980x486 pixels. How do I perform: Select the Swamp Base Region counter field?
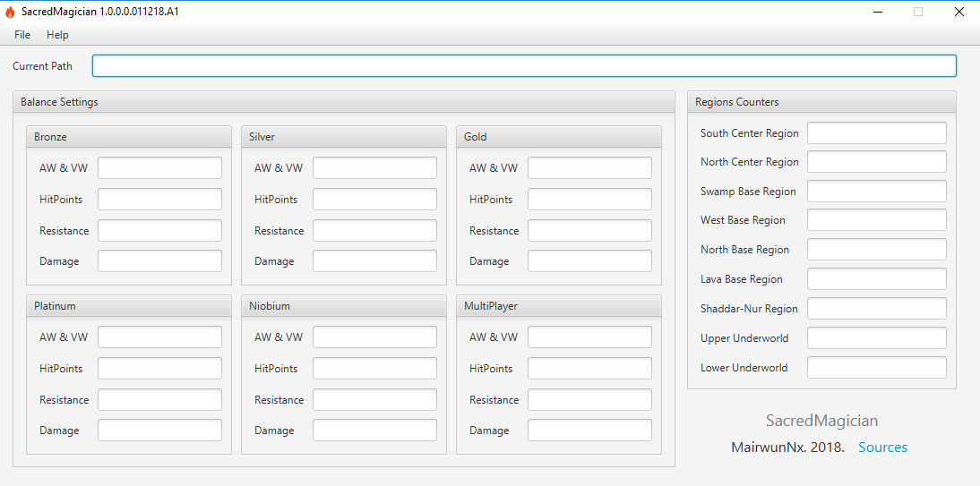(877, 192)
